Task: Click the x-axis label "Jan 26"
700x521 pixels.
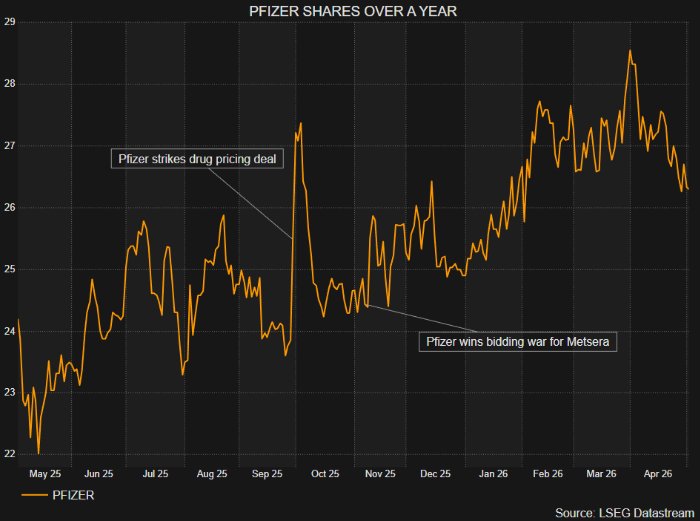Action: tap(493, 474)
